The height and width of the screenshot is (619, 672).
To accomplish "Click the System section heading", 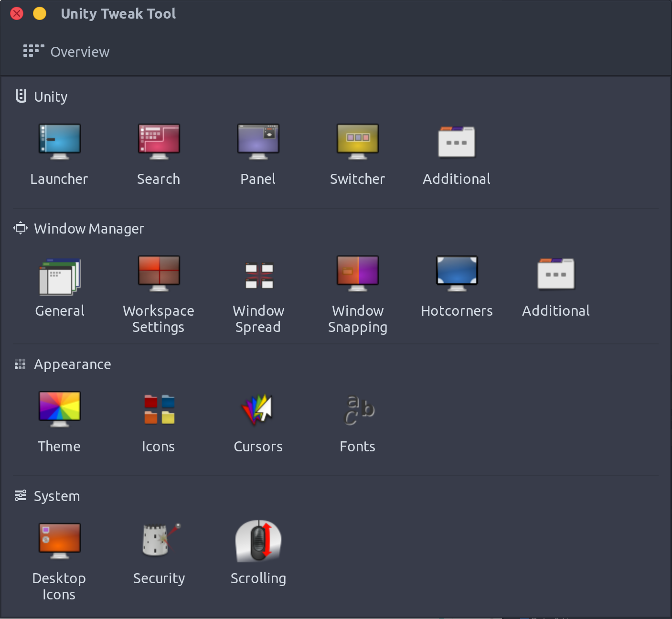I will [x=47, y=496].
